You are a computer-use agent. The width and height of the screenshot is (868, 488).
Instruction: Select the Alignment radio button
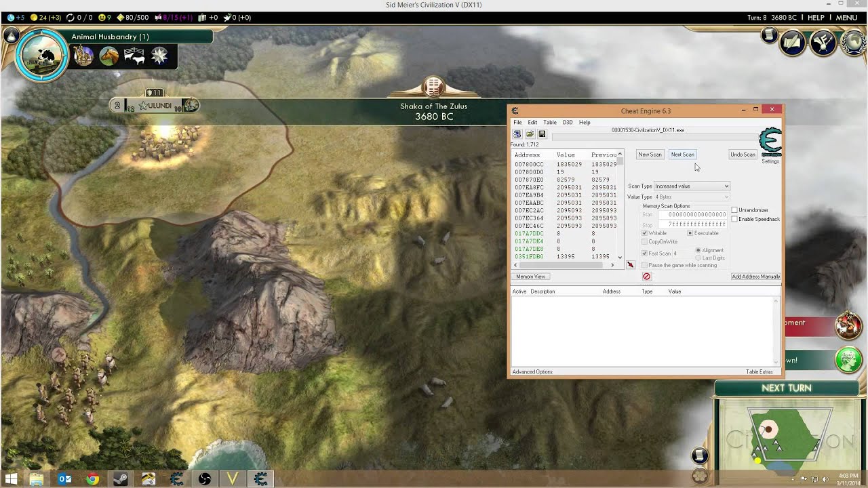click(698, 250)
